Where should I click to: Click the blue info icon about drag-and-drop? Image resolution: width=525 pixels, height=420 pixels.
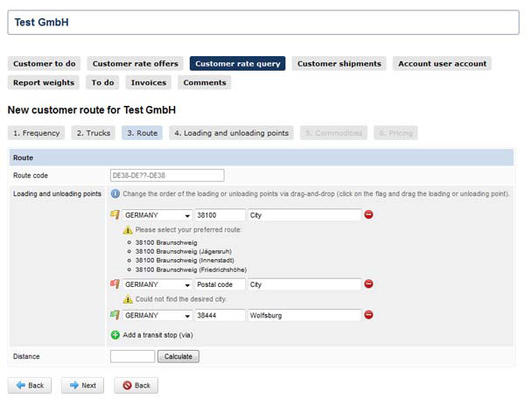(x=115, y=193)
